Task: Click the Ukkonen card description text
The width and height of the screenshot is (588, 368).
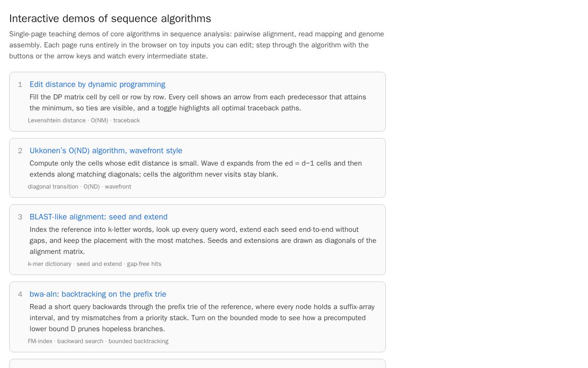Action: coord(196,169)
